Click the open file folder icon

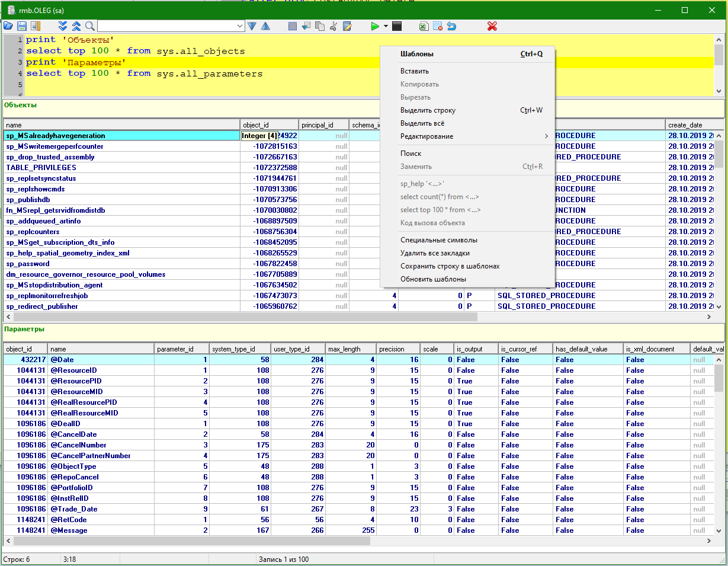click(x=8, y=26)
